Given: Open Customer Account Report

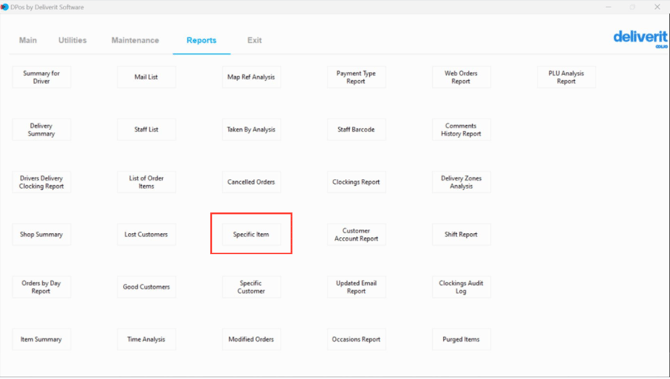Looking at the screenshot, I should click(x=356, y=234).
